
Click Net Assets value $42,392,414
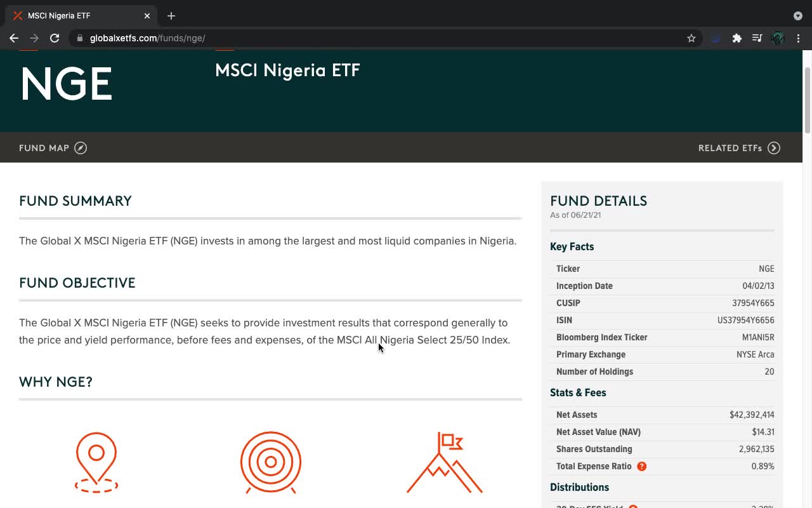[x=752, y=415]
